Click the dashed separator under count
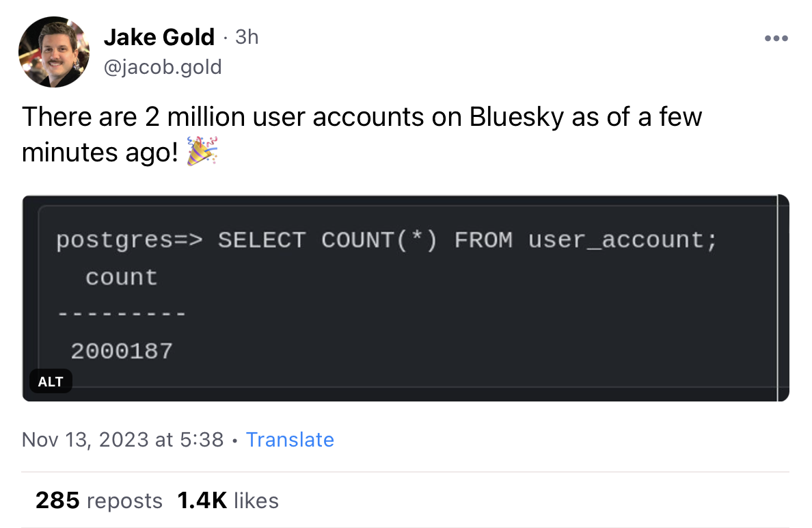This screenshot has width=812, height=528. [x=122, y=314]
